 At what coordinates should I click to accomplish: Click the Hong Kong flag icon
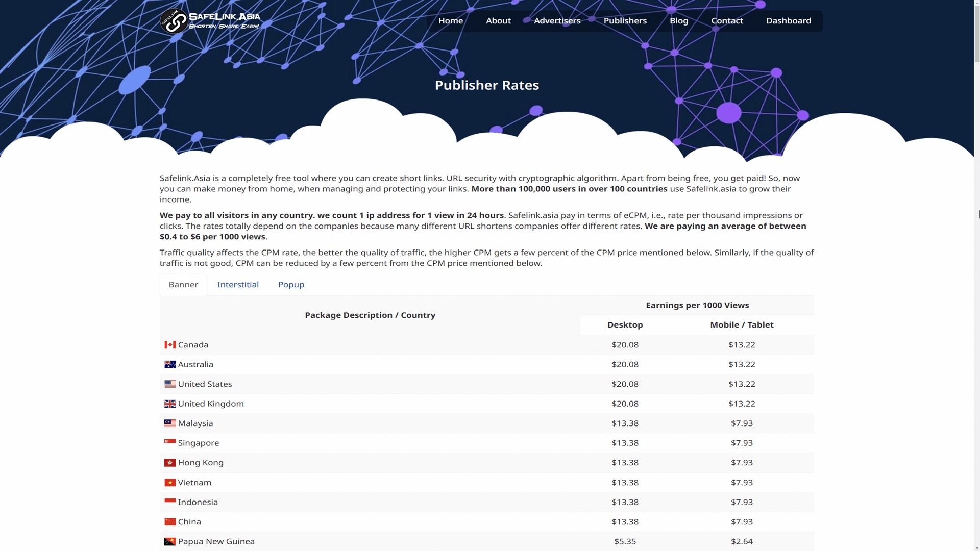pyautogui.click(x=169, y=462)
